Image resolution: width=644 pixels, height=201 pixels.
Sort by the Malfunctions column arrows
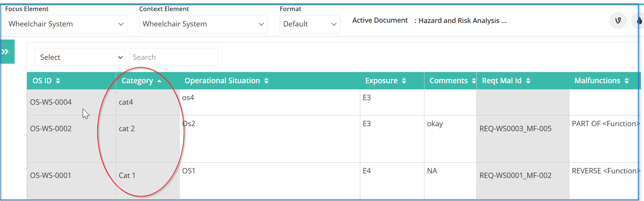[x=627, y=81]
